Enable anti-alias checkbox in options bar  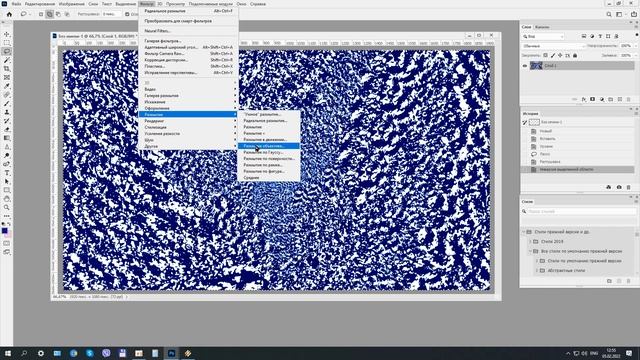click(127, 14)
